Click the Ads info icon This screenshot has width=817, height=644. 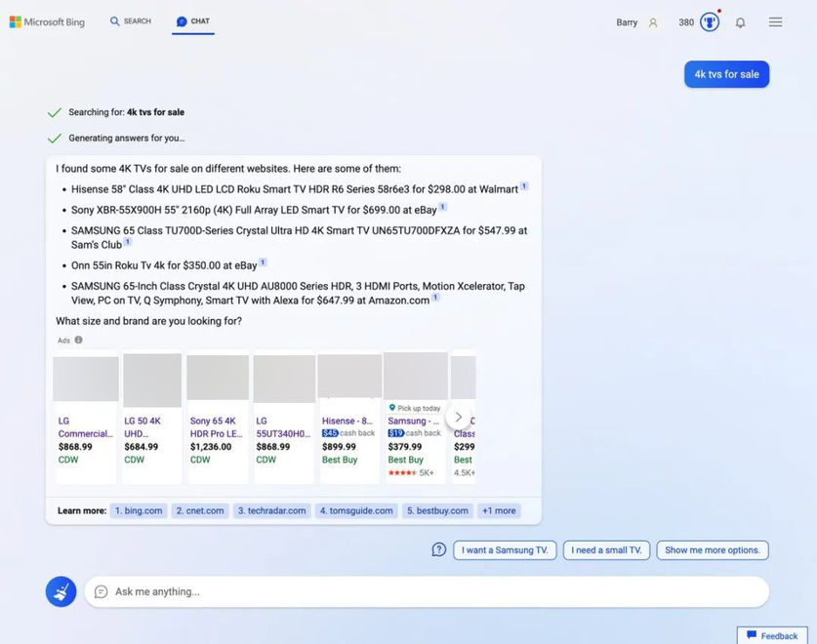78,340
